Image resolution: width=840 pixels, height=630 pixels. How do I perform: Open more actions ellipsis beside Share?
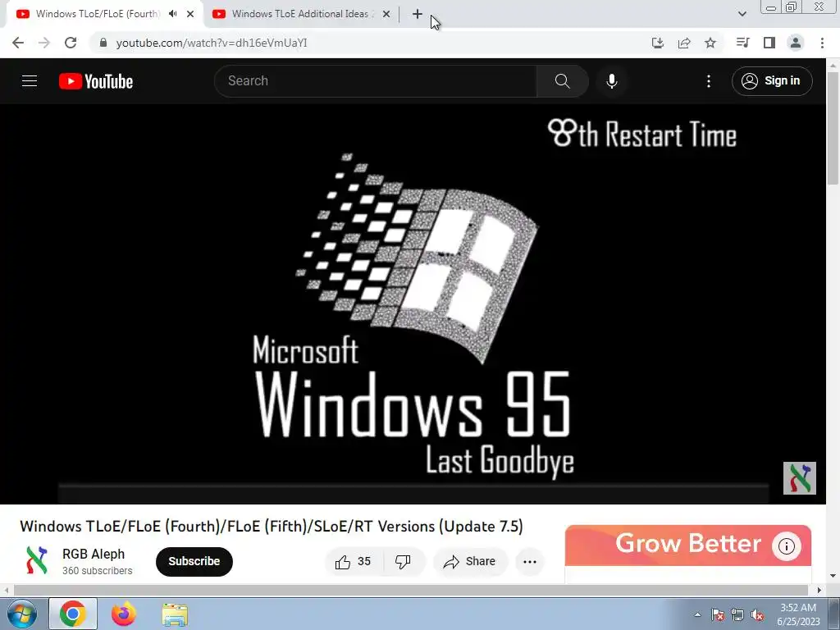530,561
